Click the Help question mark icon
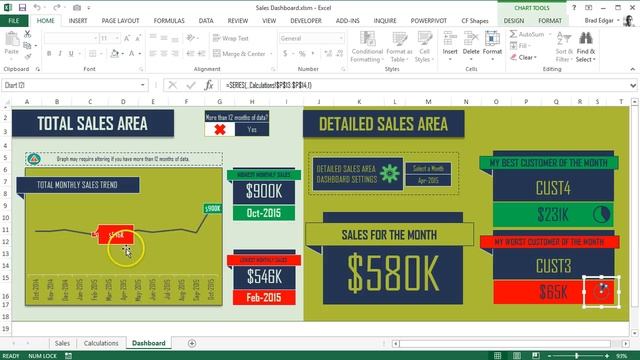 pos(574,7)
